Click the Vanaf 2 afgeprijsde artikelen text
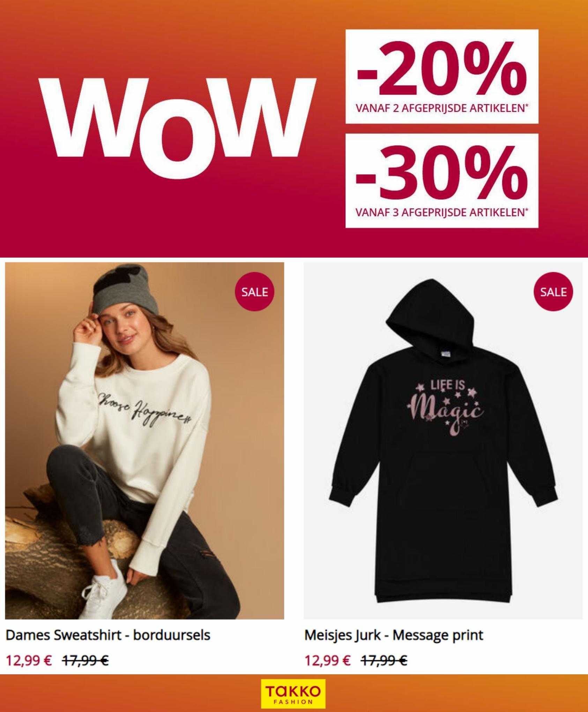Viewport: 588px width, 712px height. click(x=442, y=108)
